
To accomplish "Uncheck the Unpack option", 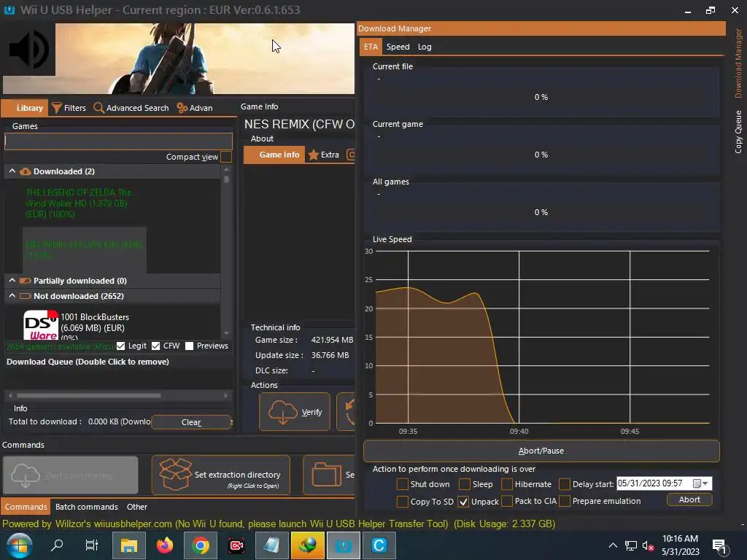I will (x=463, y=502).
